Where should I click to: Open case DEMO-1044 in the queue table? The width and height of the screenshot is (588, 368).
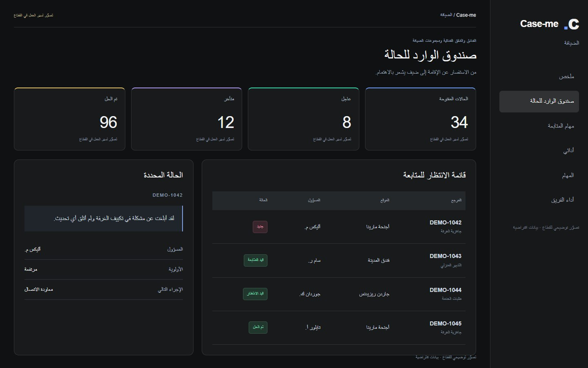click(445, 290)
